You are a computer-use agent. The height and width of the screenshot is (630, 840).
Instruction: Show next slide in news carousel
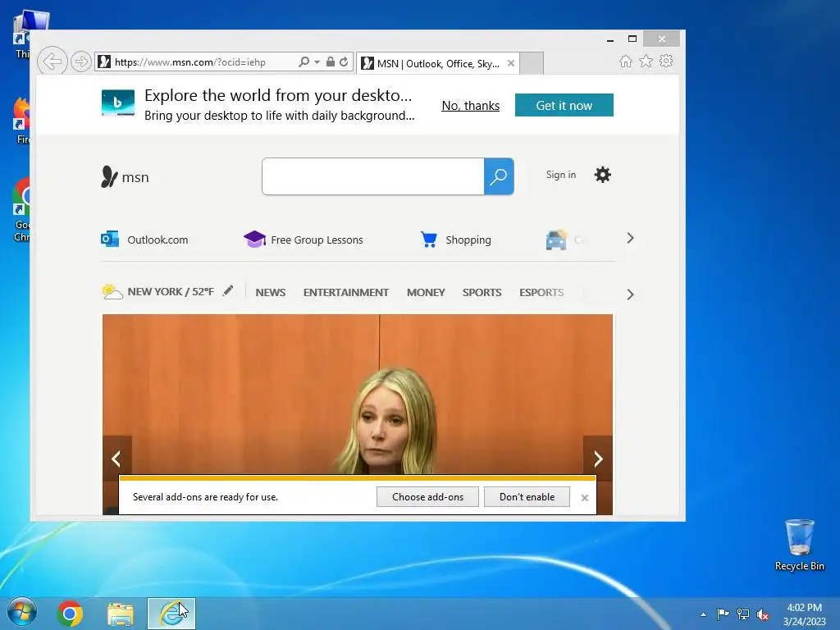coord(598,459)
